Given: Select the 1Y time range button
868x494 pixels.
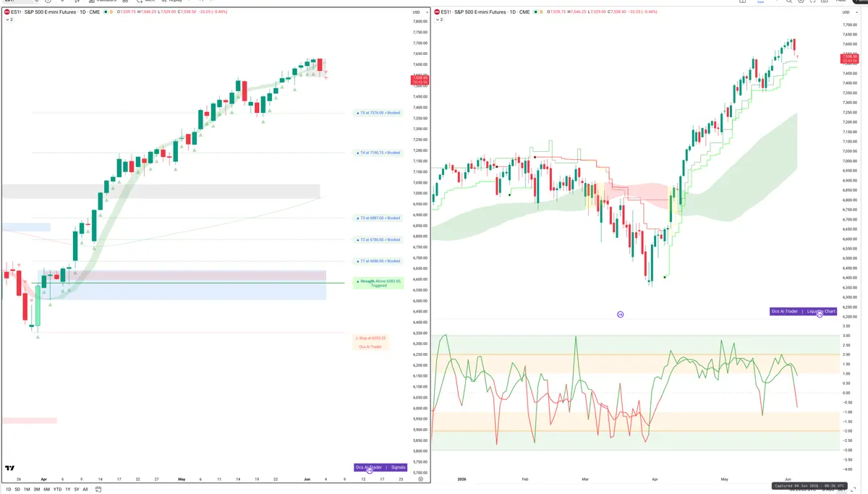Looking at the screenshot, I should click(68, 490).
